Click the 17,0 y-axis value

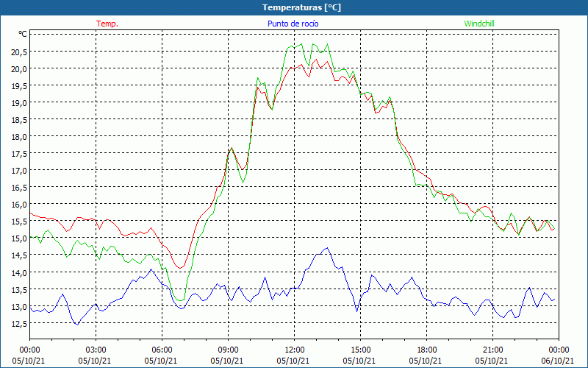click(x=19, y=171)
